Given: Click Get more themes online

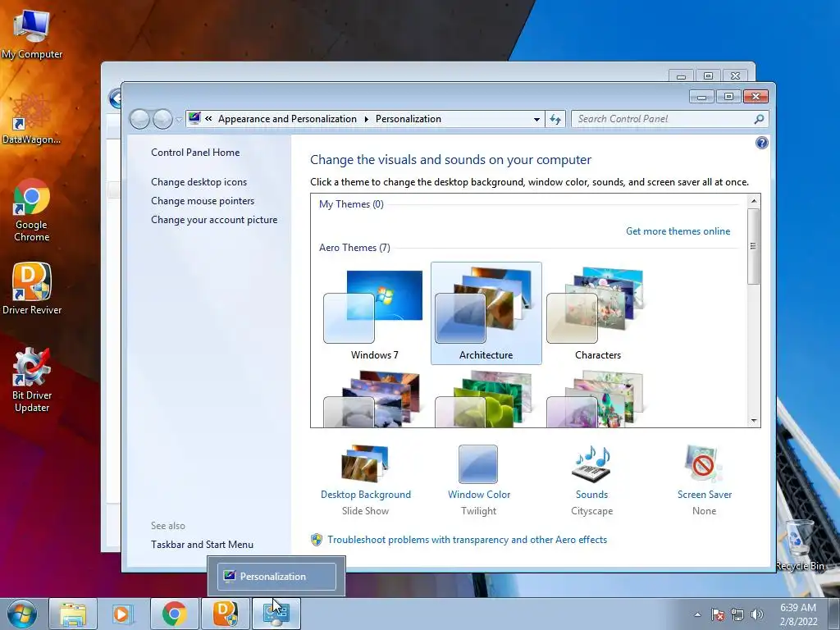Looking at the screenshot, I should [x=678, y=231].
